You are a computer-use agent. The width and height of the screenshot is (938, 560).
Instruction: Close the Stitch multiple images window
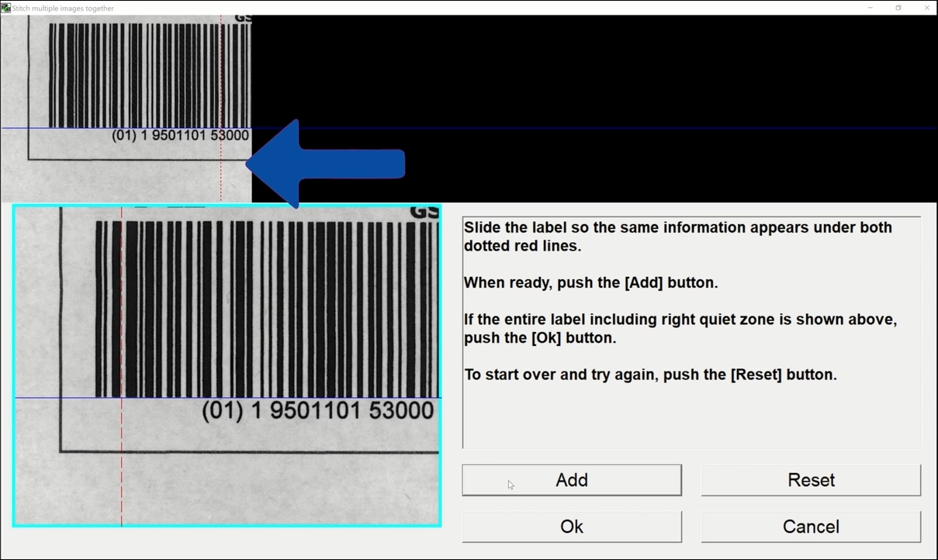click(x=926, y=8)
